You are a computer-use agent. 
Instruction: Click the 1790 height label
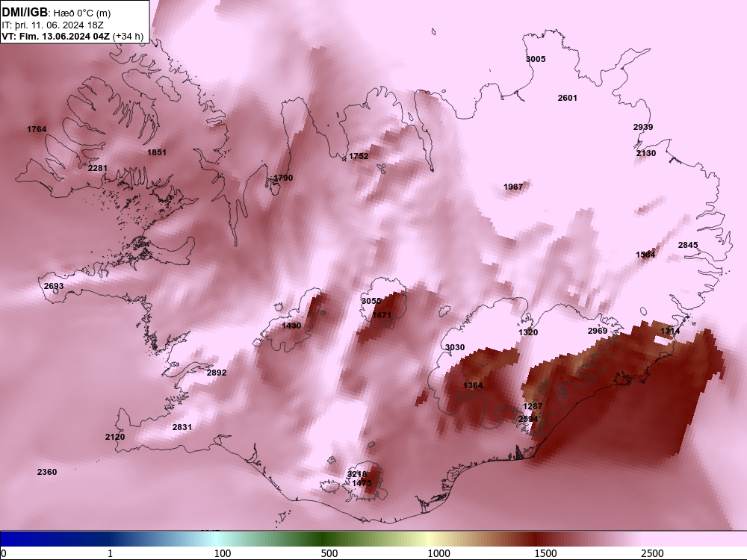point(283,178)
